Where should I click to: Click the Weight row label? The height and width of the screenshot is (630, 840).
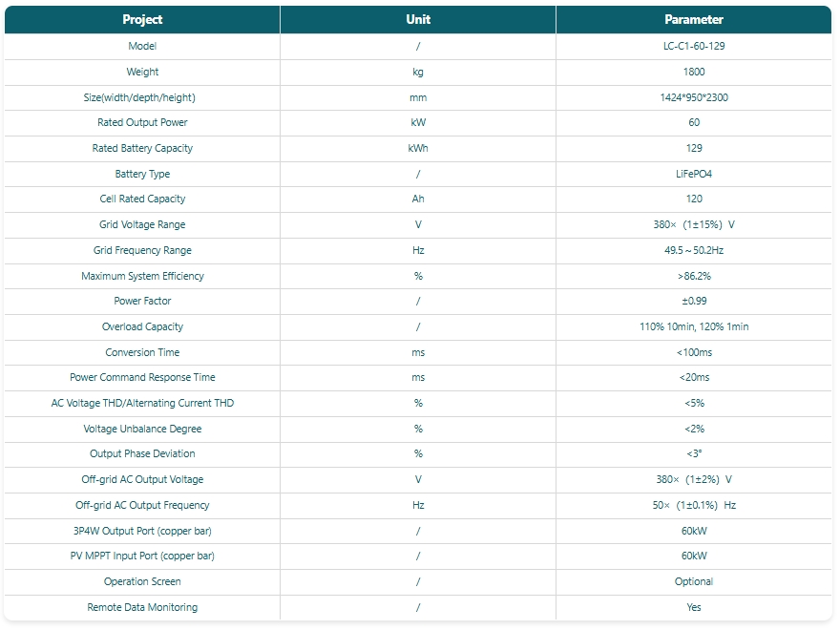pos(142,72)
